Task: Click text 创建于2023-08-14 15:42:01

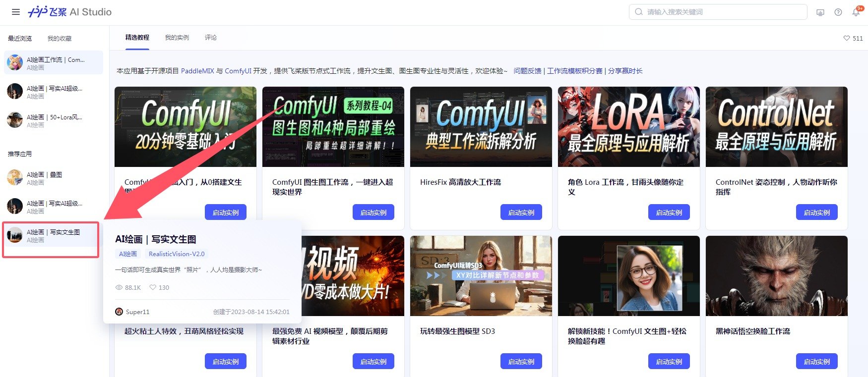Action: [x=251, y=312]
